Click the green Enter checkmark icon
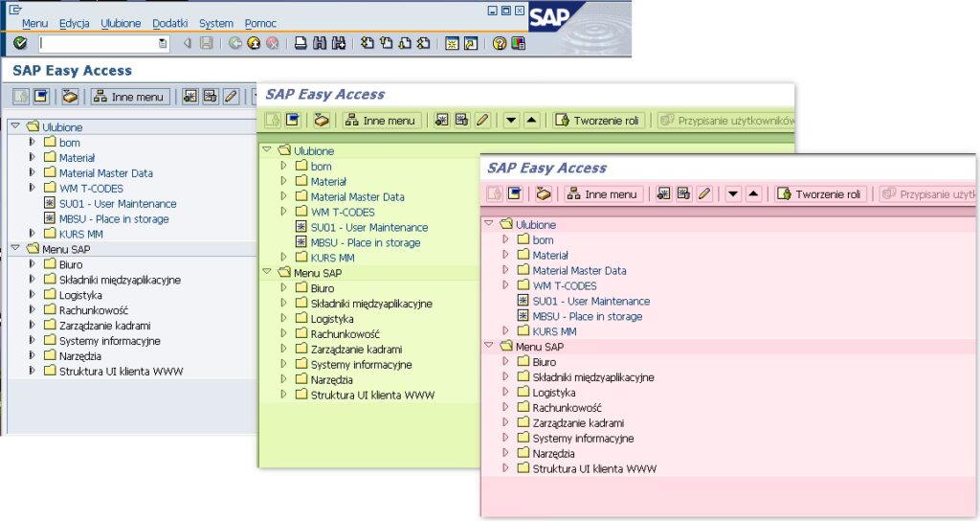Viewport: 980px width, 521px height. pyautogui.click(x=20, y=43)
